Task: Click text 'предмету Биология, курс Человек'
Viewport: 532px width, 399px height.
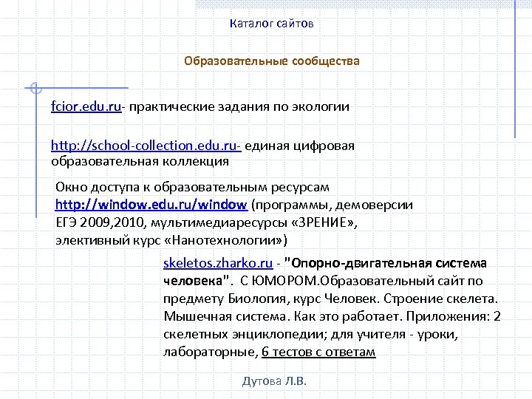Action: (x=270, y=299)
